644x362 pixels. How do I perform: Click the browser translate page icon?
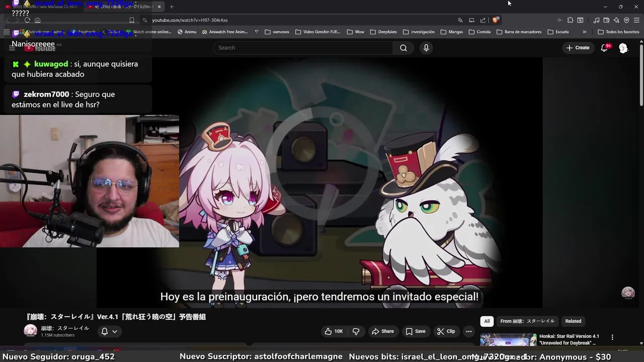coord(460,20)
